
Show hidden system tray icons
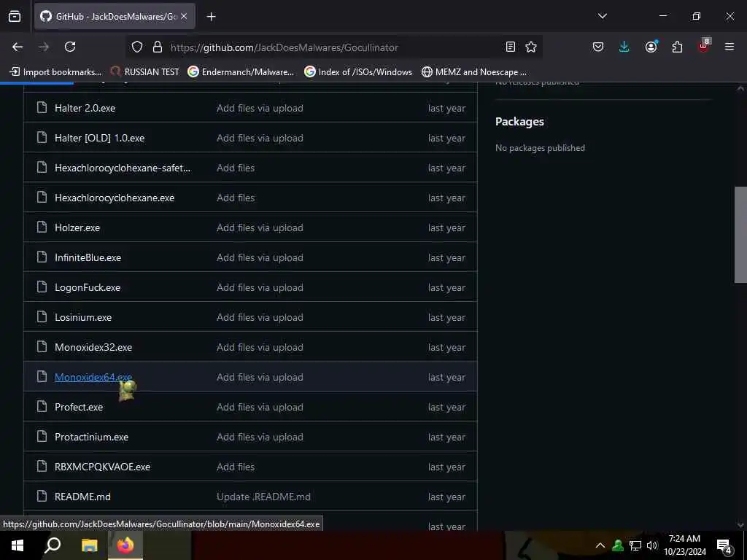(600, 545)
